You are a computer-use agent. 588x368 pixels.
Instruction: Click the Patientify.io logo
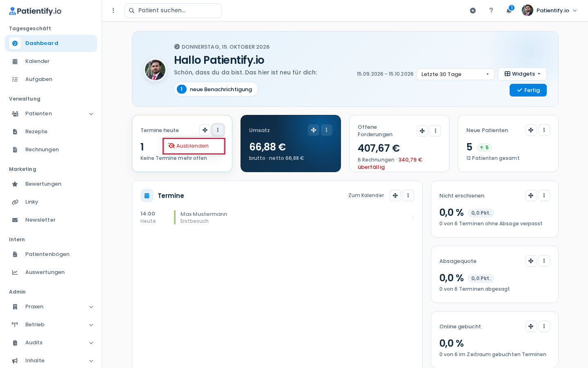click(35, 11)
